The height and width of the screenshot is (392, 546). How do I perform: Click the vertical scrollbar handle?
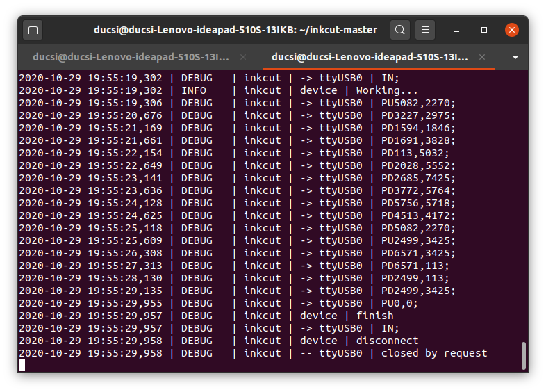523,355
